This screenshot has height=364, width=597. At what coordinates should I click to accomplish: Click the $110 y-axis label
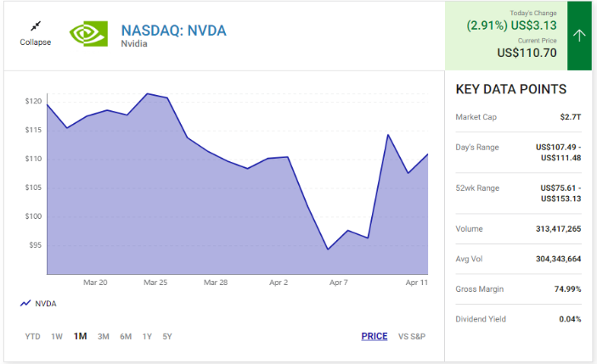(x=33, y=159)
